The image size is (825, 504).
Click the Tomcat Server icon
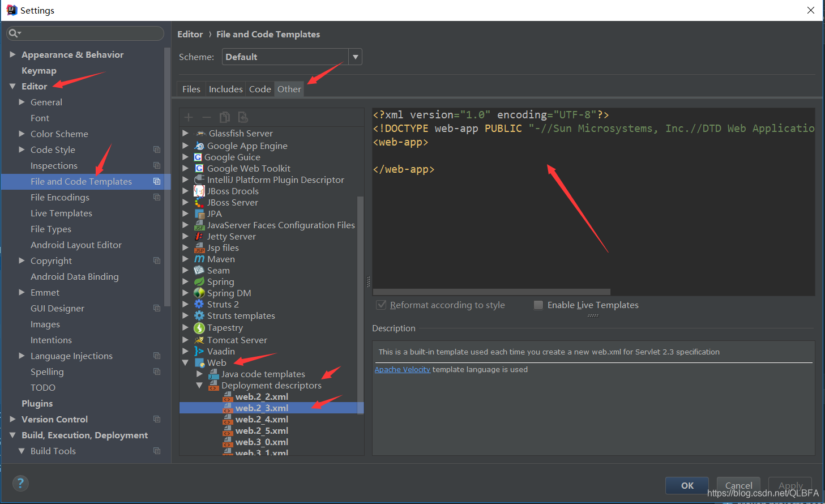click(199, 340)
